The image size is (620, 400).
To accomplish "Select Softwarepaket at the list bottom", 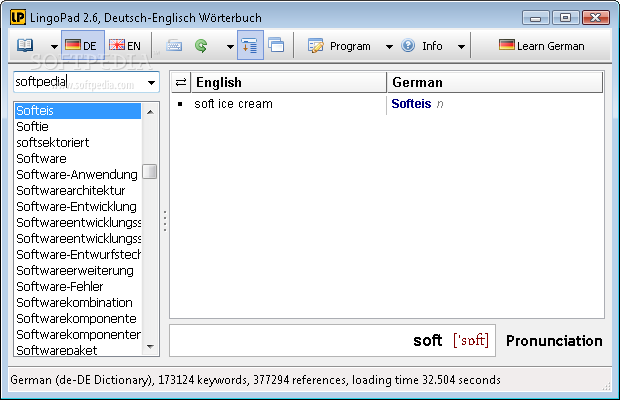I will pyautogui.click(x=78, y=350).
